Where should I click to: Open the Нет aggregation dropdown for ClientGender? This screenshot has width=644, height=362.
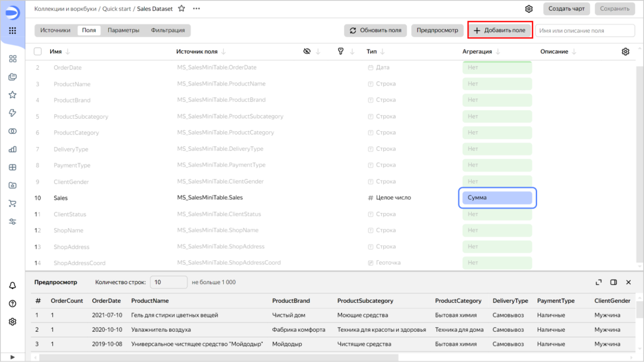497,181
